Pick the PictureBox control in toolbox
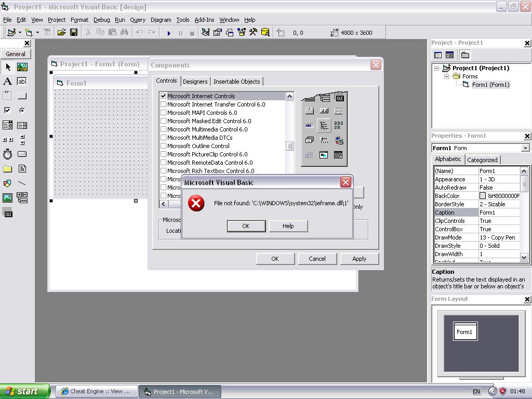This screenshot has height=399, width=532. coord(22,67)
